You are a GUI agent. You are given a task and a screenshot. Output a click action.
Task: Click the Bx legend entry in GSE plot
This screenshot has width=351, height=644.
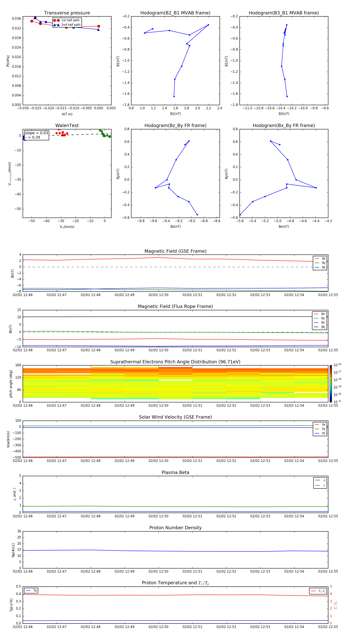pyautogui.click(x=320, y=259)
